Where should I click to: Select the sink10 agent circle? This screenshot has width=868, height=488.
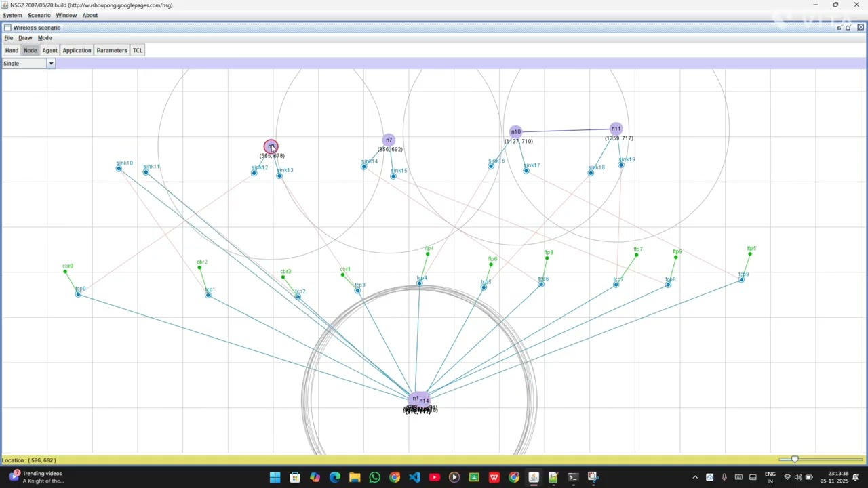click(119, 168)
